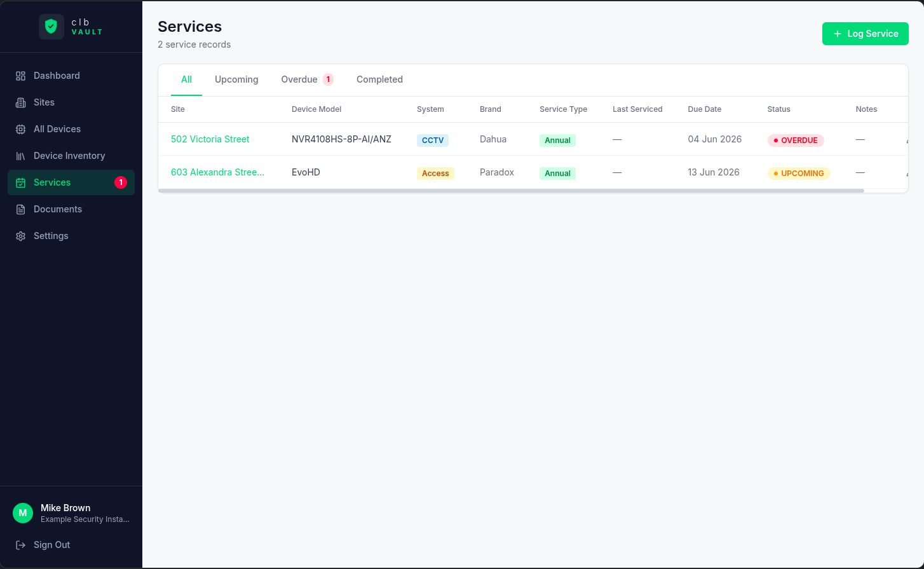Click the Paradox brand cell
This screenshot has width=924, height=569.
tap(497, 172)
